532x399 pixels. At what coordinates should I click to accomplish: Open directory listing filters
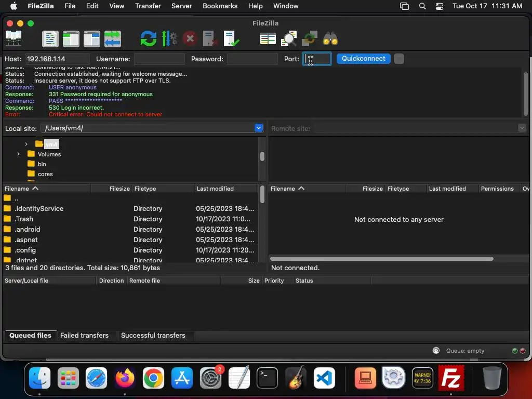click(x=268, y=38)
